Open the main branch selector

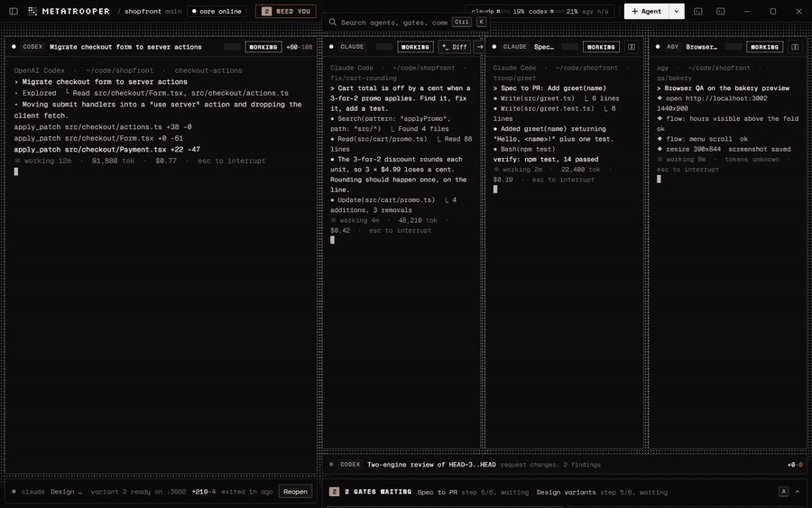tap(173, 11)
